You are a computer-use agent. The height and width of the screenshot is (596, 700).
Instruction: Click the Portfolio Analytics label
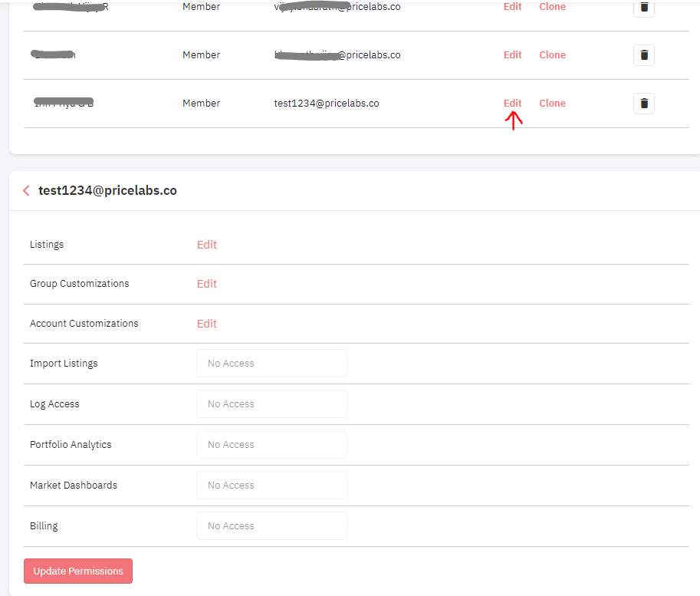point(71,445)
